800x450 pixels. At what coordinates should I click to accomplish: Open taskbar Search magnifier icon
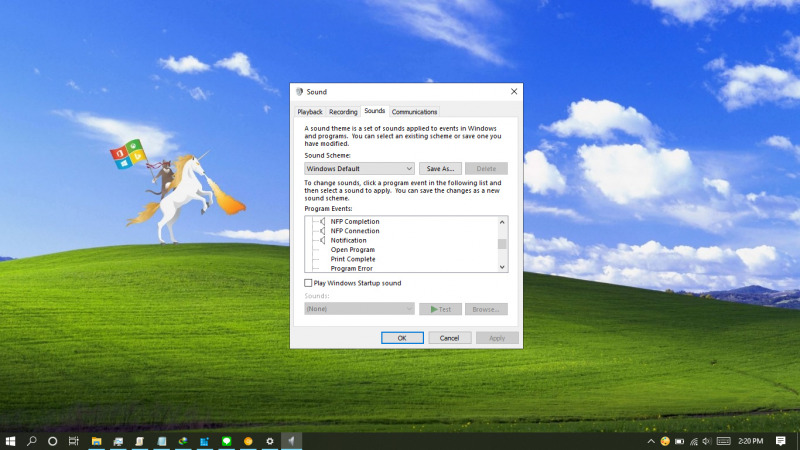click(x=32, y=441)
